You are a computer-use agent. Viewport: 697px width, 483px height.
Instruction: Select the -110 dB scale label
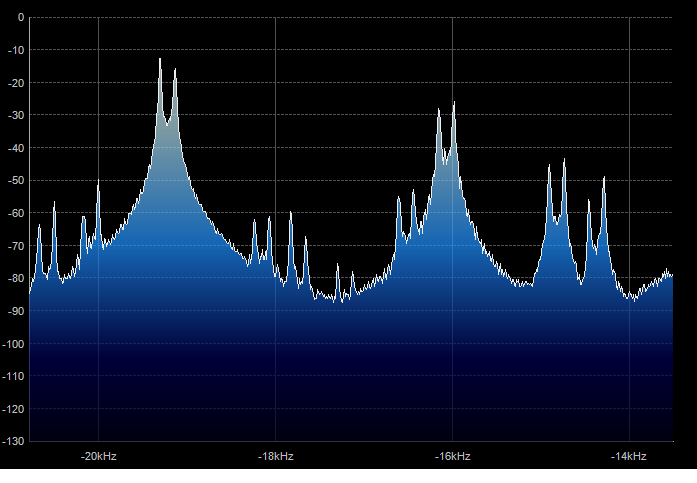[13, 376]
